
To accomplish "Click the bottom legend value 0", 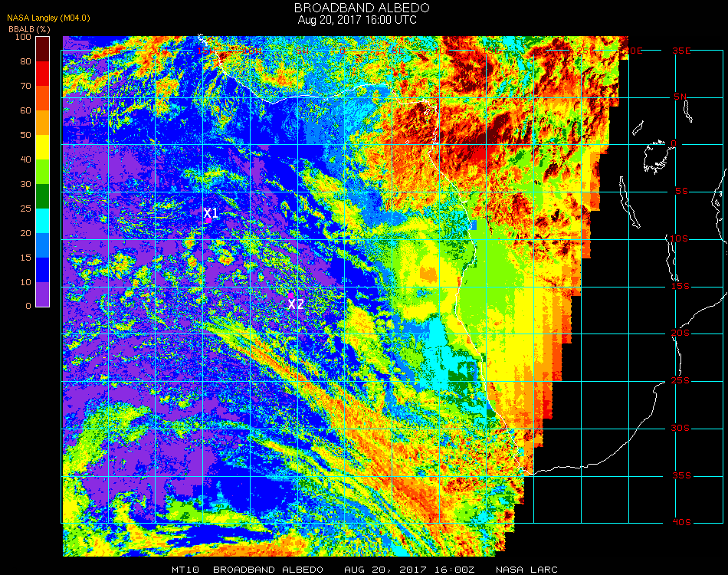I will click(28, 306).
